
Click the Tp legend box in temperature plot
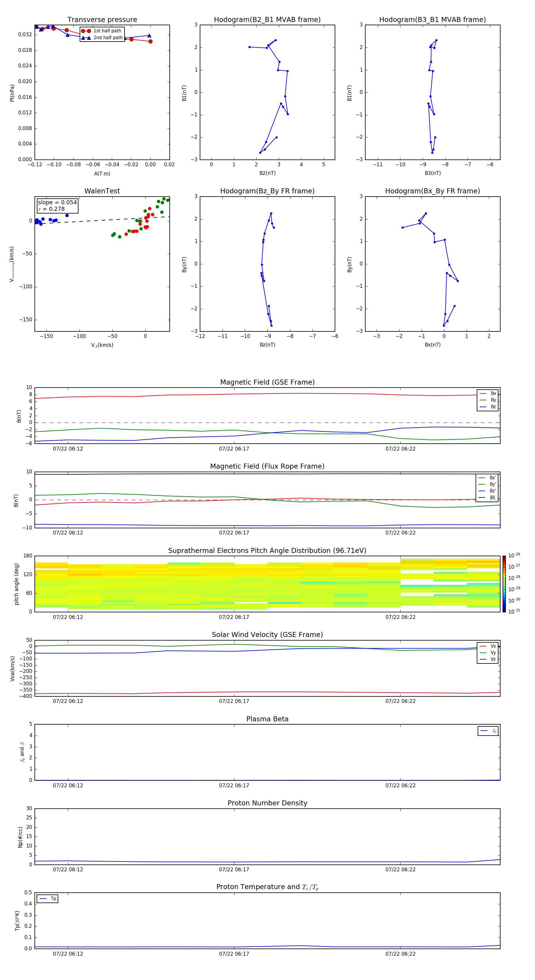[x=47, y=899]
